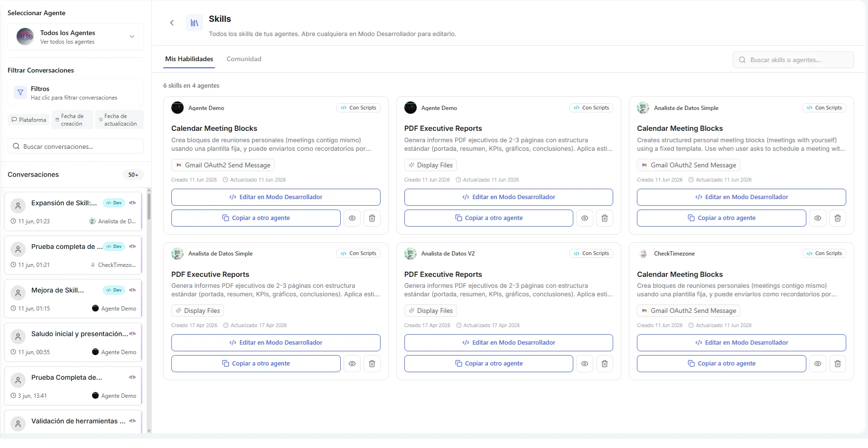868x448 pixels.
Task: Click the 50+ conversations count badge
Action: point(133,175)
